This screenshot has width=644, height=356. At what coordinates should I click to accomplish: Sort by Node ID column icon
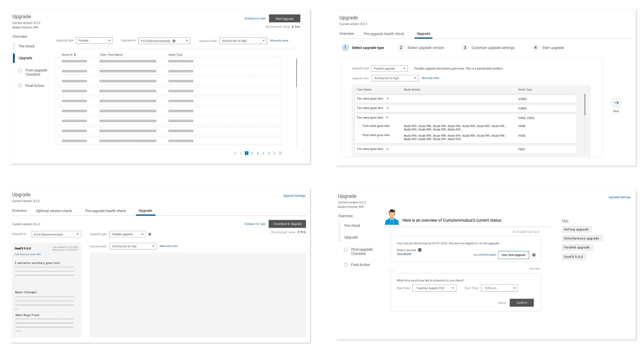75,55
